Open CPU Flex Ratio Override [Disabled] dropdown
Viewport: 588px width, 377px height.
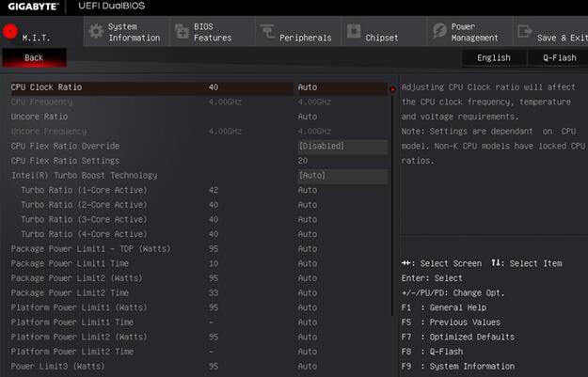[342, 146]
